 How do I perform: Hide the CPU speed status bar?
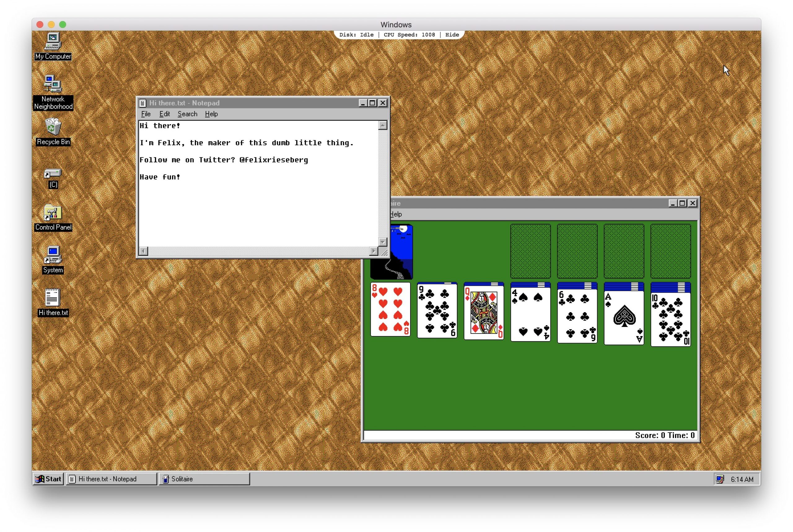coord(452,34)
